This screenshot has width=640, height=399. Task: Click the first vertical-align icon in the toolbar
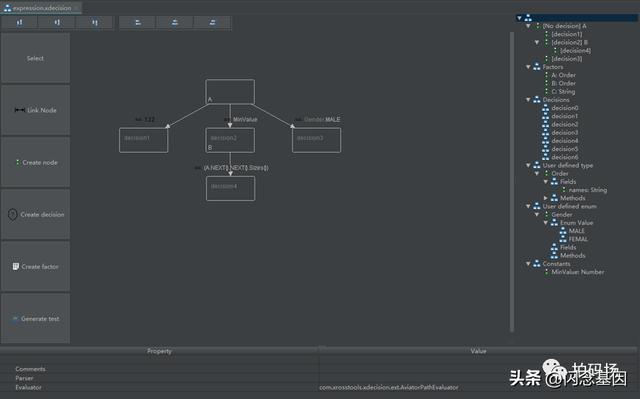pos(20,22)
